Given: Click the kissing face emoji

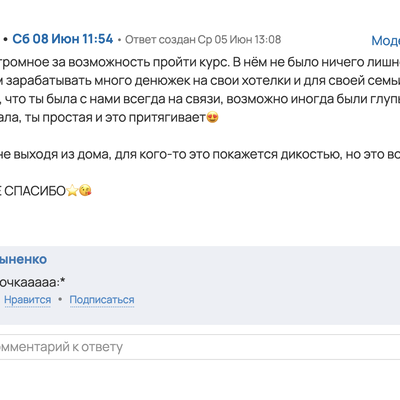Looking at the screenshot, I should [x=85, y=191].
